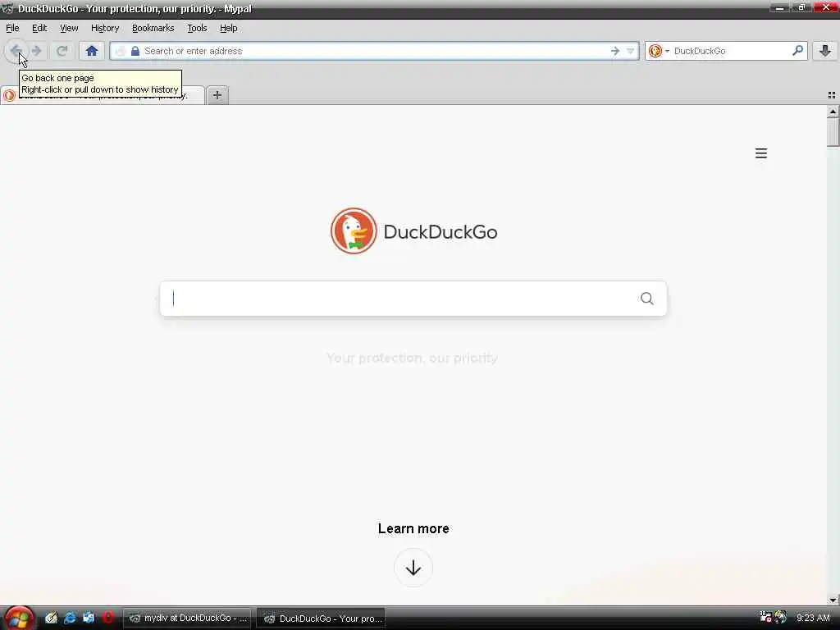The image size is (840, 630).
Task: Open the Downloads arrow button
Action: tap(825, 51)
